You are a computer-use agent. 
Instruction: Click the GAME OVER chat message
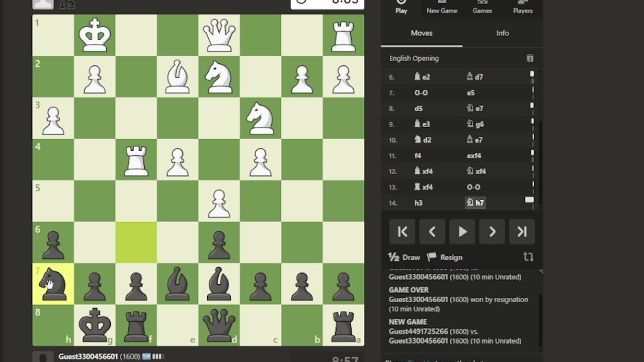click(458, 300)
